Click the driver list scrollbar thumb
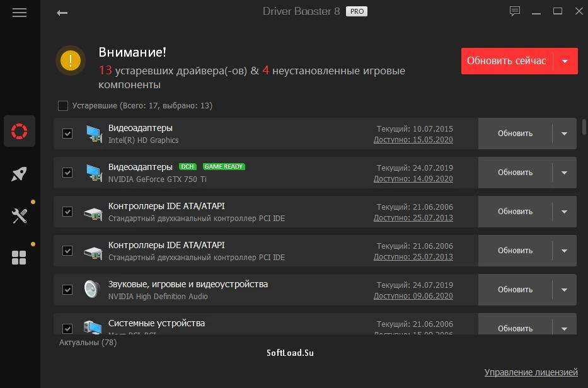 (584, 127)
